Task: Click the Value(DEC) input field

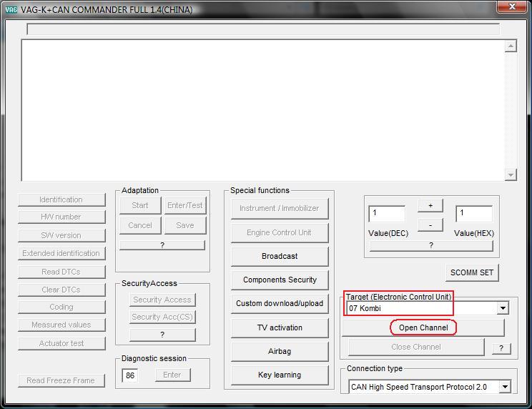Action: coord(387,214)
